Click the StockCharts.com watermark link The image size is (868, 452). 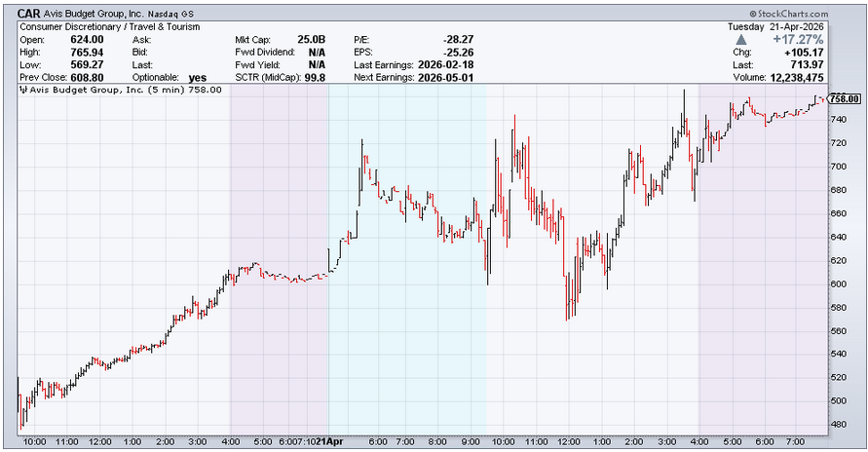tap(789, 14)
